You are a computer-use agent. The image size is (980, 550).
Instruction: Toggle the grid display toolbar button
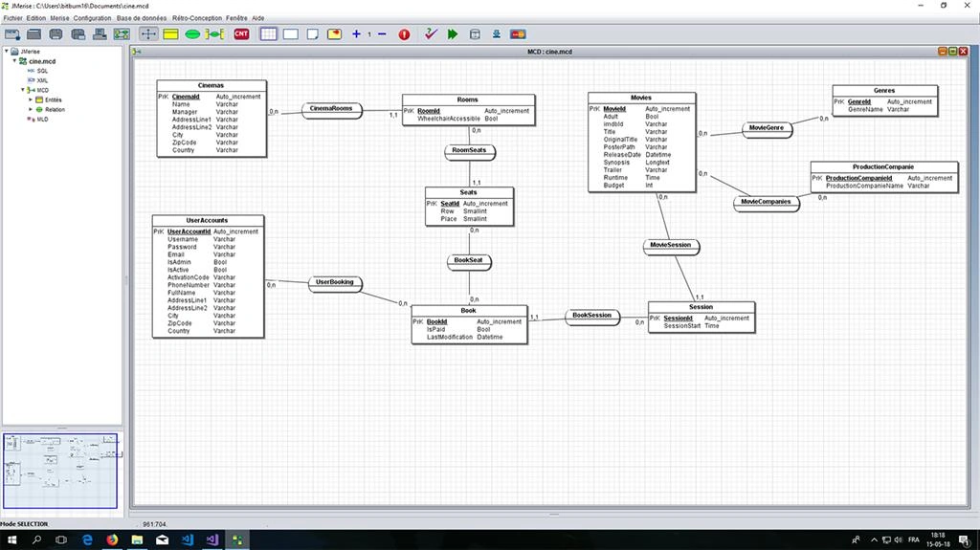tap(268, 34)
